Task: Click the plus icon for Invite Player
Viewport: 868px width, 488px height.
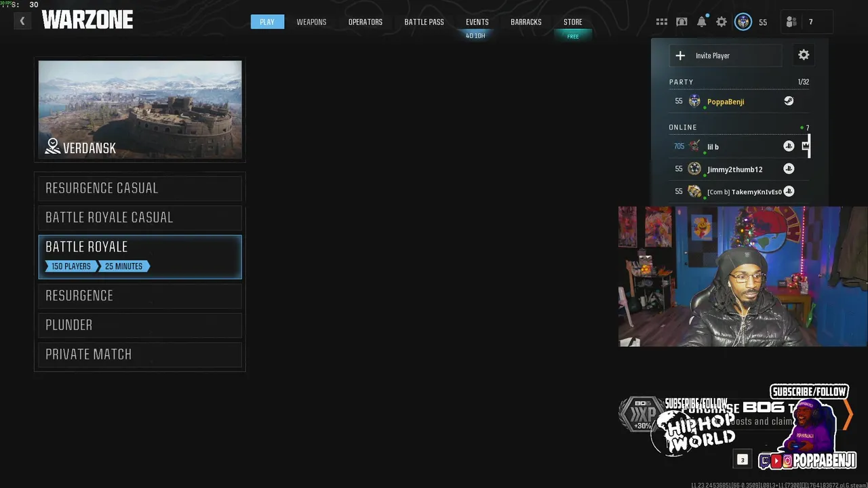Action: tap(680, 56)
